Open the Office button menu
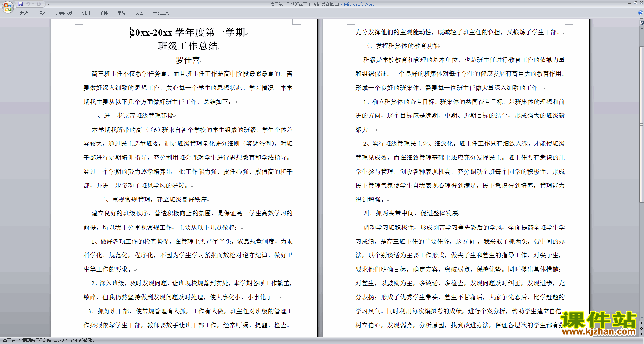The height and width of the screenshot is (344, 644). [7, 7]
